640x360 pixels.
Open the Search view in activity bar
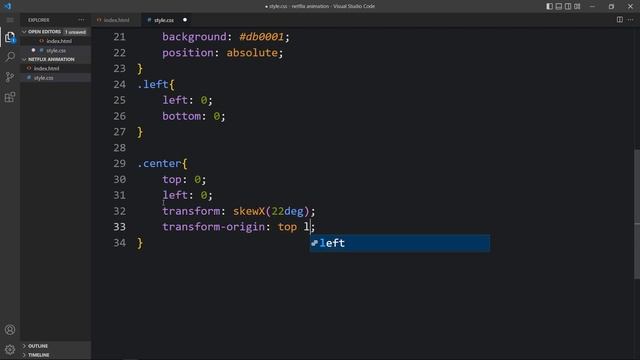(10, 57)
